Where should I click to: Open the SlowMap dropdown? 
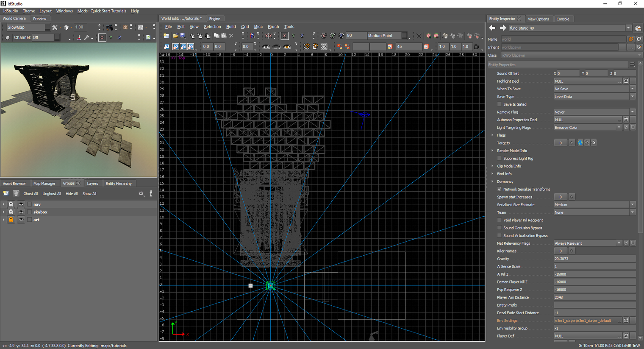pos(28,27)
